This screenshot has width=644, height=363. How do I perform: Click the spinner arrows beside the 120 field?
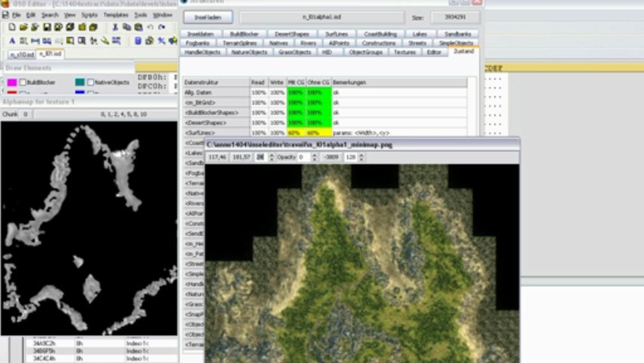click(x=361, y=158)
